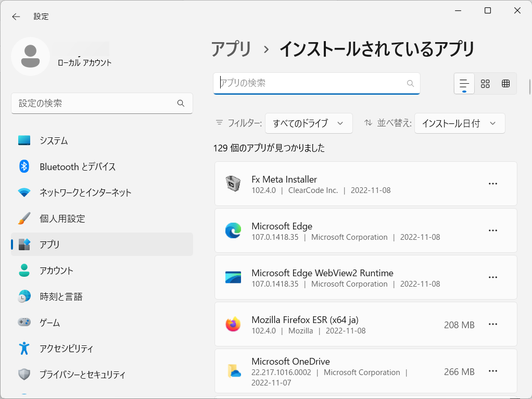The width and height of the screenshot is (532, 399).
Task: Open more options for Microsoft Edge
Action: (492, 230)
